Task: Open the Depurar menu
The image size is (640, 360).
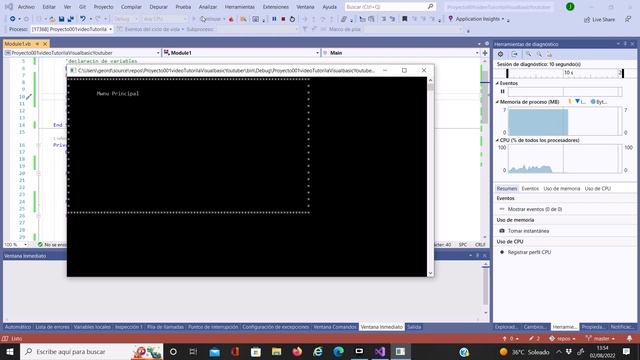Action: 158,7
